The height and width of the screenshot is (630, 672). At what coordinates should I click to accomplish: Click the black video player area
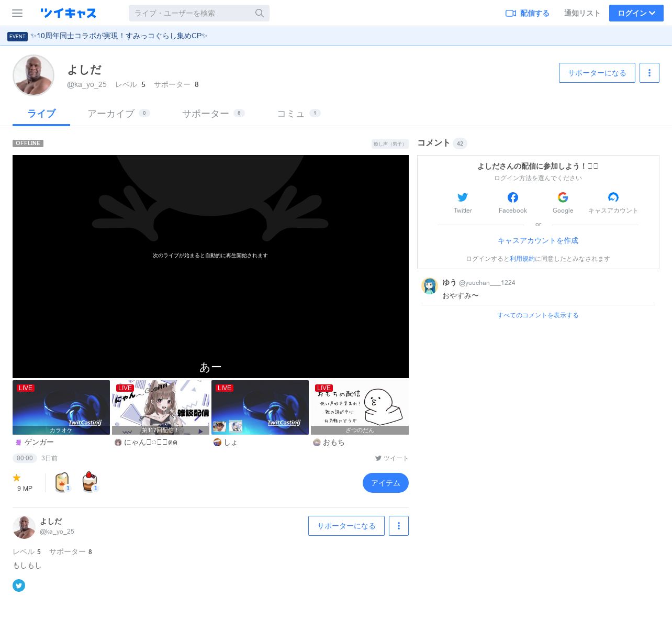(x=210, y=266)
